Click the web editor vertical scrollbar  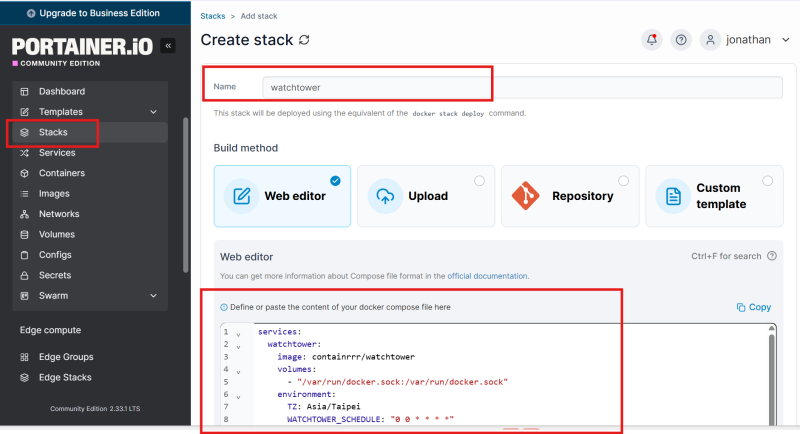tap(771, 375)
